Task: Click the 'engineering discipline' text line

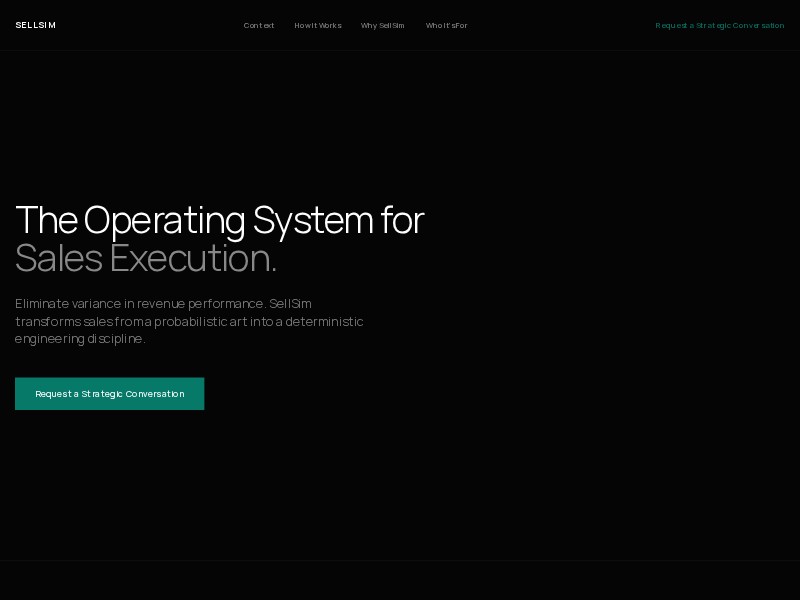Action: click(x=78, y=338)
